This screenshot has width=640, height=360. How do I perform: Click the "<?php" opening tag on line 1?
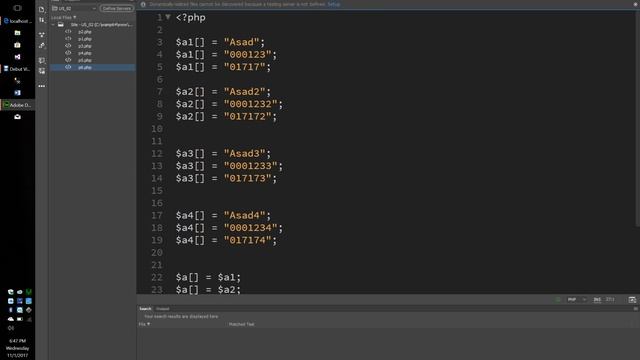[x=191, y=18]
